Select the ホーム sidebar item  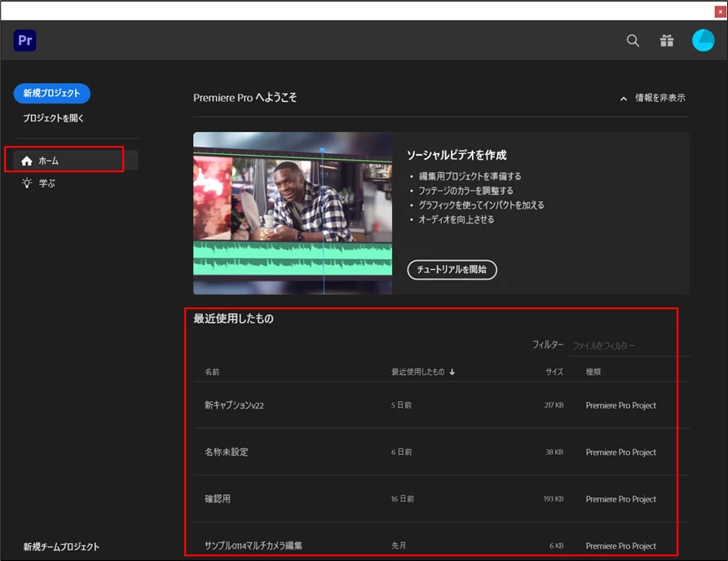click(x=76, y=161)
